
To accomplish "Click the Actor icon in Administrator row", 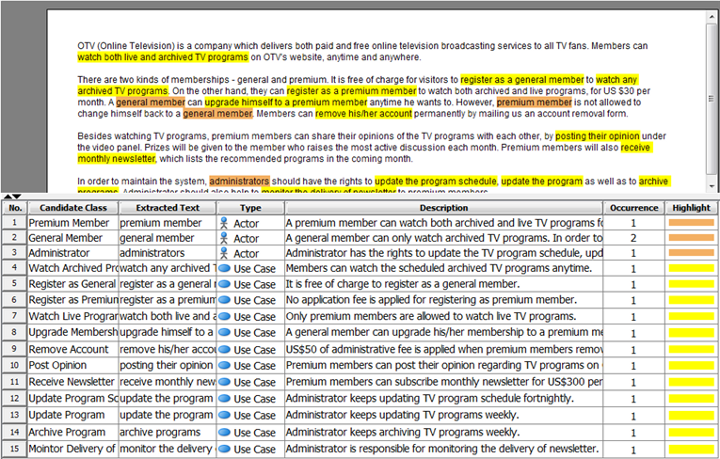I will click(x=224, y=253).
